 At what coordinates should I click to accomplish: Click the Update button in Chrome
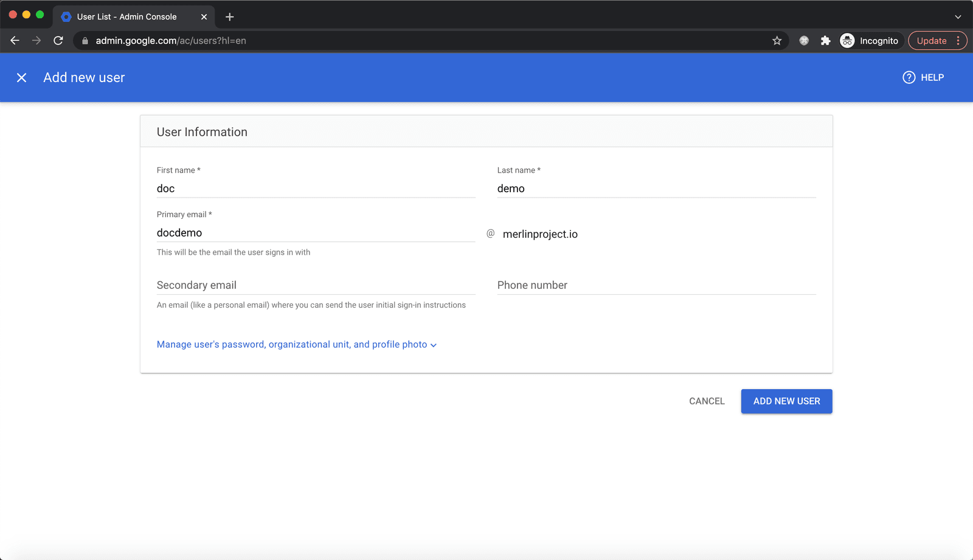(x=931, y=41)
